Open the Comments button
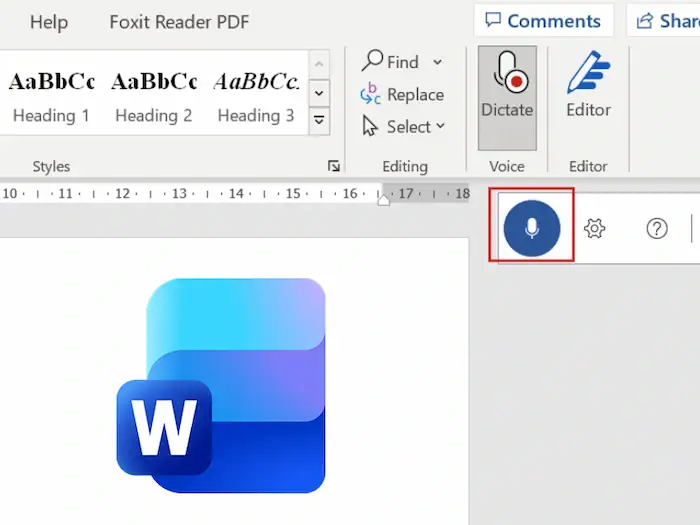This screenshot has width=700, height=525. [x=543, y=21]
